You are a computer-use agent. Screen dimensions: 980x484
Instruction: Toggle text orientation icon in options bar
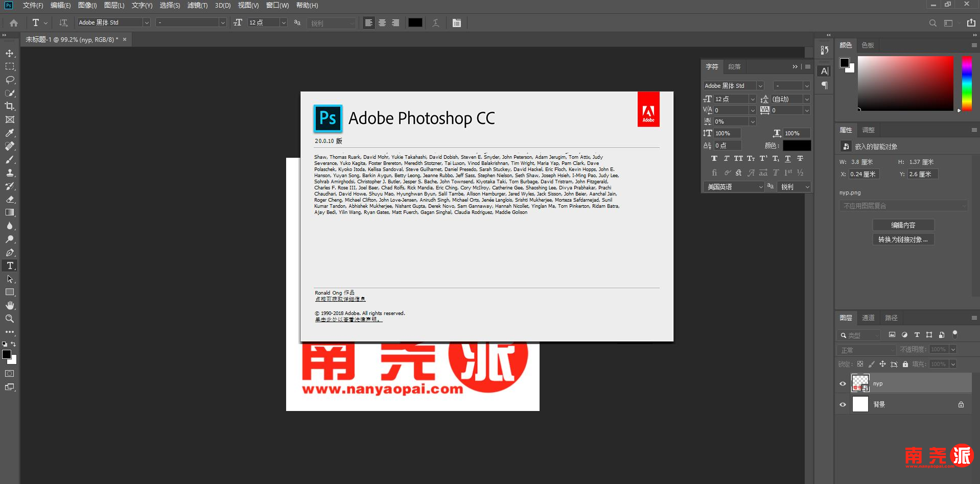63,23
